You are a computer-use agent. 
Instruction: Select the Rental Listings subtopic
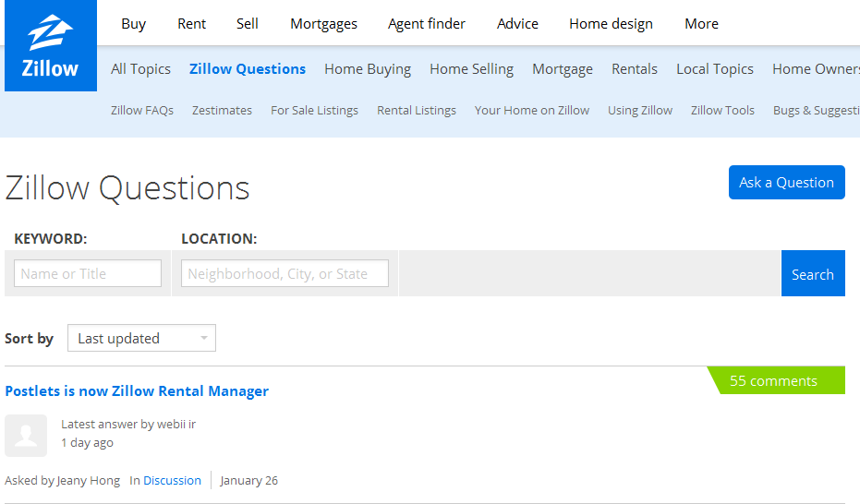417,111
